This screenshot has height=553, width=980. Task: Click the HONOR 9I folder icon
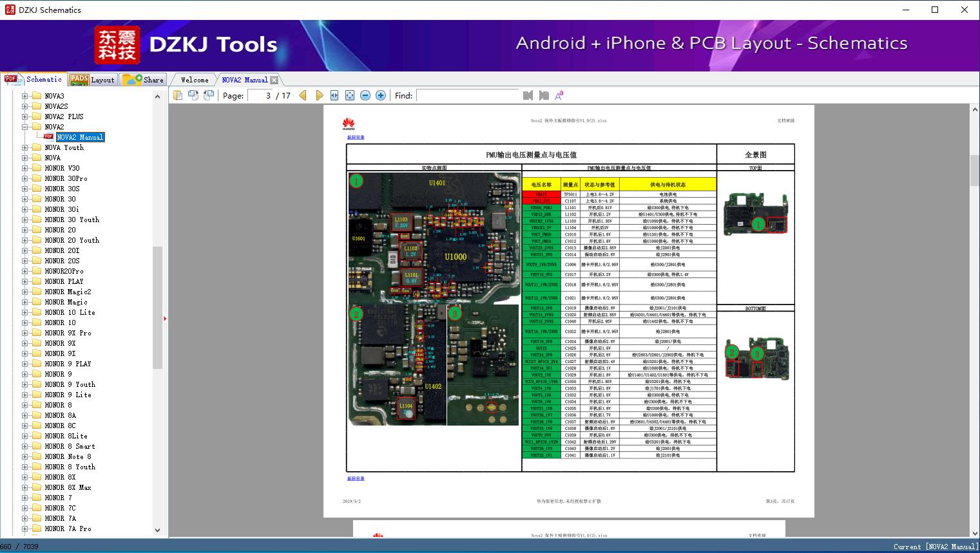[x=37, y=353]
